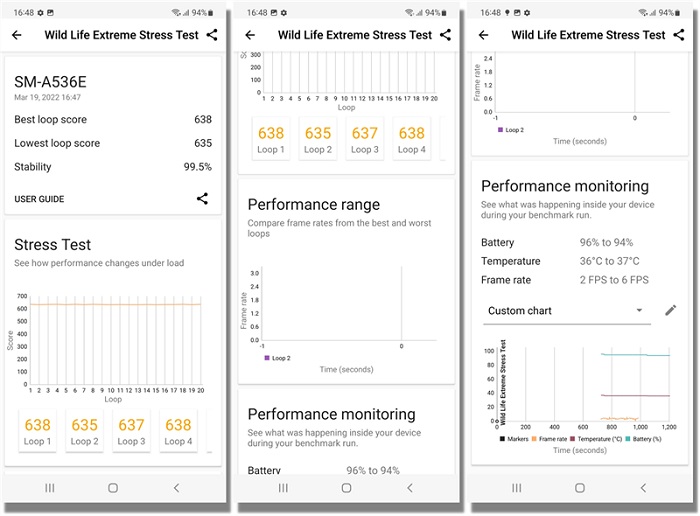Open recent apps on the middle phone navbar
Screen dimensions: 700x516
283,488
